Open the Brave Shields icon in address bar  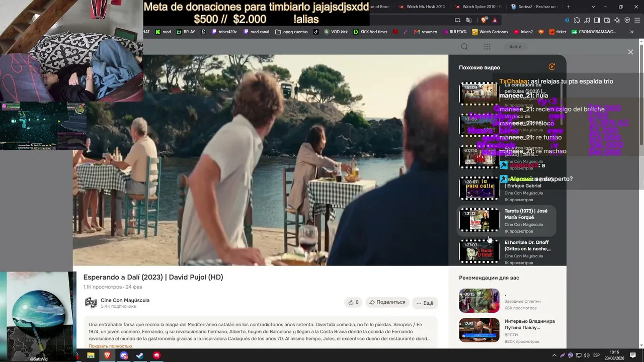coord(484,20)
